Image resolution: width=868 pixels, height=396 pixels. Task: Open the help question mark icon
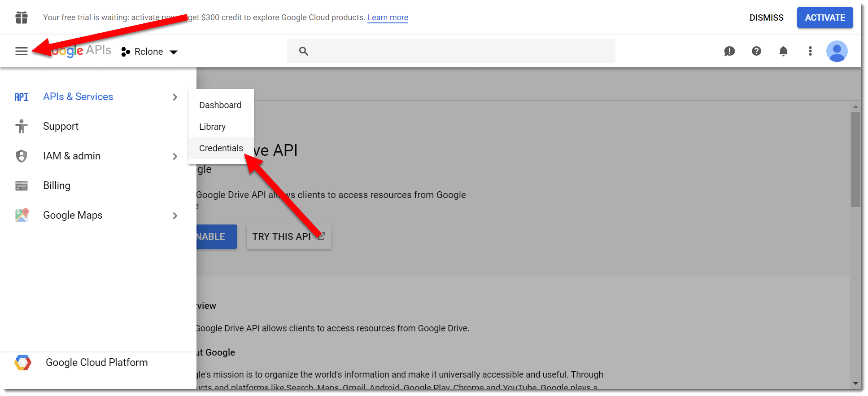coord(756,51)
